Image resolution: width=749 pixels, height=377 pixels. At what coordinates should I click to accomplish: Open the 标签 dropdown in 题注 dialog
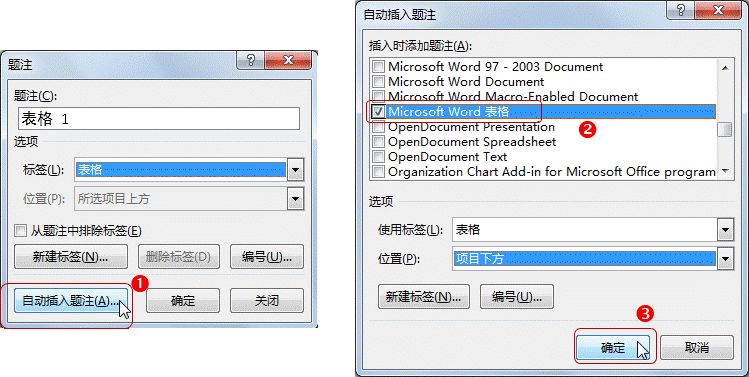(296, 170)
